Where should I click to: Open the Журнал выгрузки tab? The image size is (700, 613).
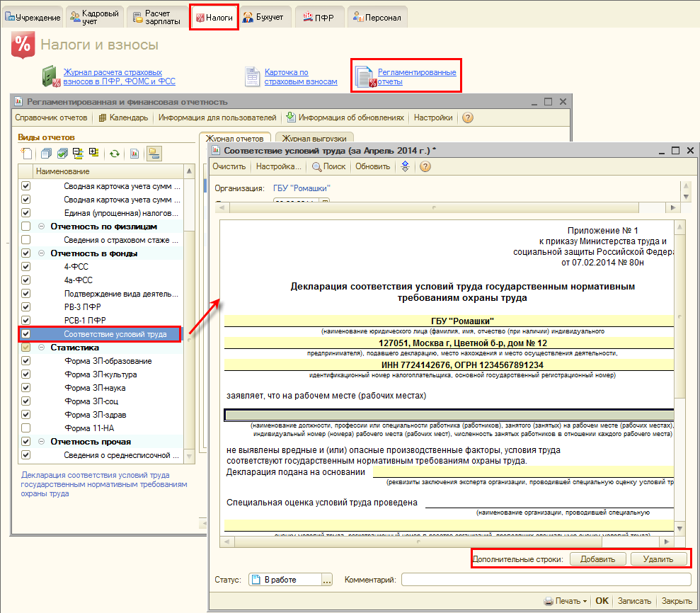click(x=314, y=139)
